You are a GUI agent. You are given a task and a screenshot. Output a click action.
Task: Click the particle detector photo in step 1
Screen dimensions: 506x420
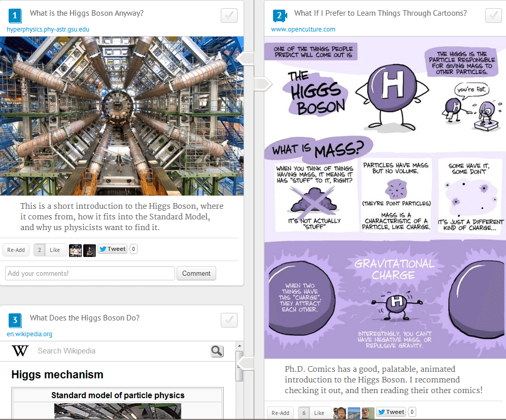pyautogui.click(x=122, y=116)
